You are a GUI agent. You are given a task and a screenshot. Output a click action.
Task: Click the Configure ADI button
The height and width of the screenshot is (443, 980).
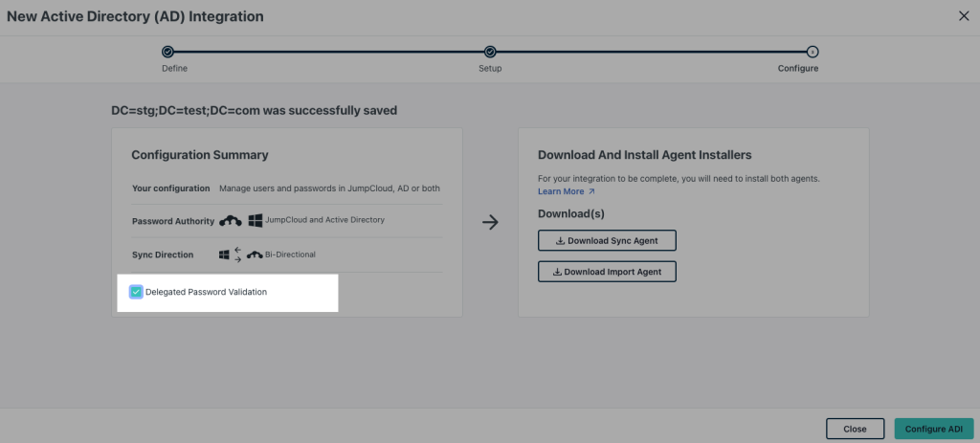933,429
